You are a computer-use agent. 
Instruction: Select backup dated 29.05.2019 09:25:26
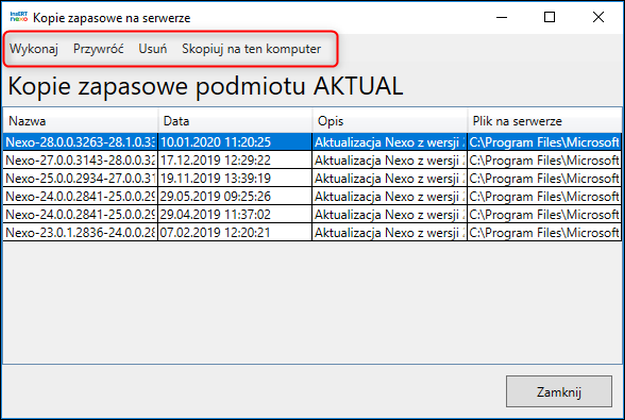[312, 196]
